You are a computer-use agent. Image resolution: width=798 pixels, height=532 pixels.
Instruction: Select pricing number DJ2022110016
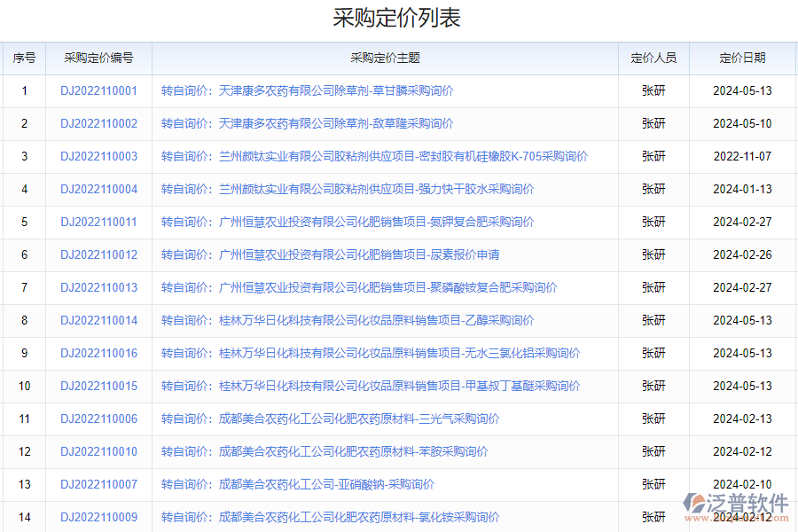tap(98, 353)
